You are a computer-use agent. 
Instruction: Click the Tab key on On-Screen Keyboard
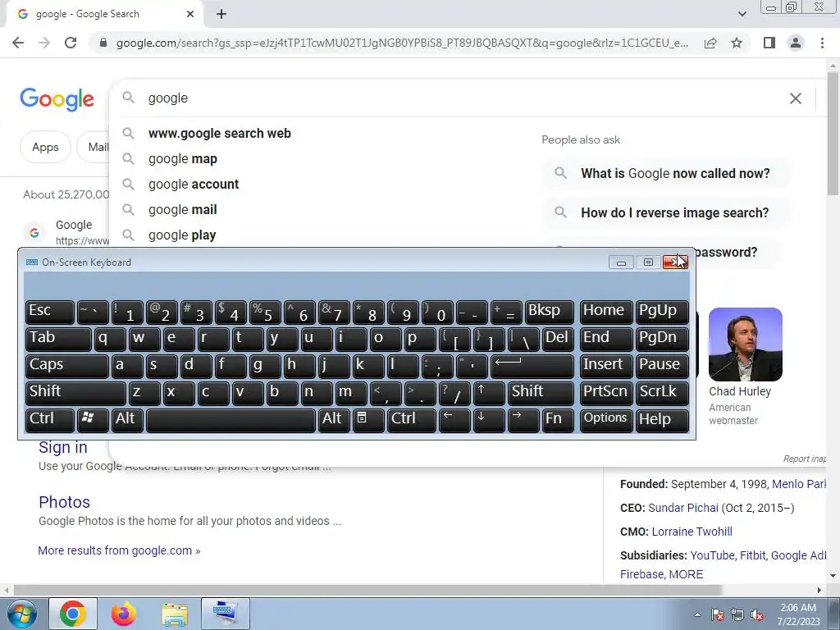tap(58, 339)
